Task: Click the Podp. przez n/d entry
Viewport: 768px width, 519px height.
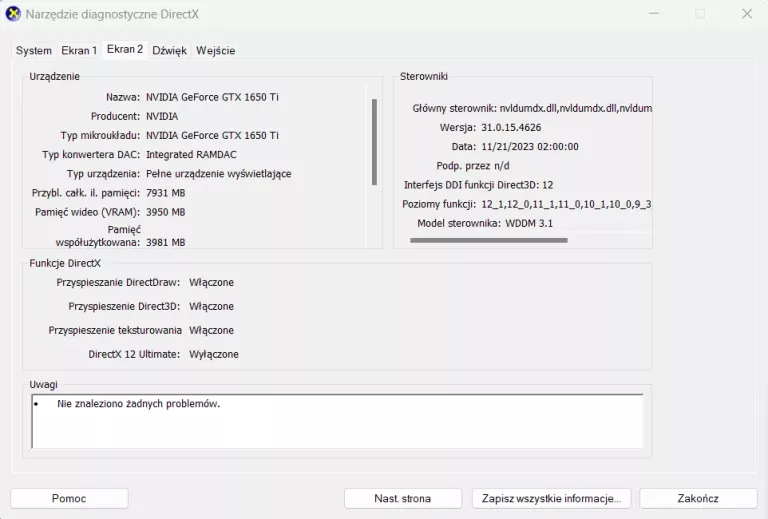Action: [473, 165]
